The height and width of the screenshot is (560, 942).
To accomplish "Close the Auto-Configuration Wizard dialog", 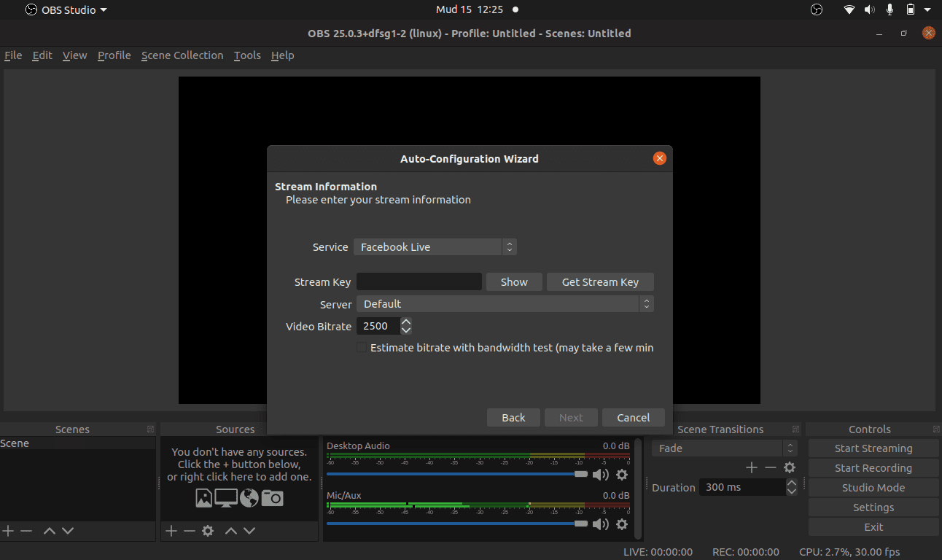I will (660, 158).
